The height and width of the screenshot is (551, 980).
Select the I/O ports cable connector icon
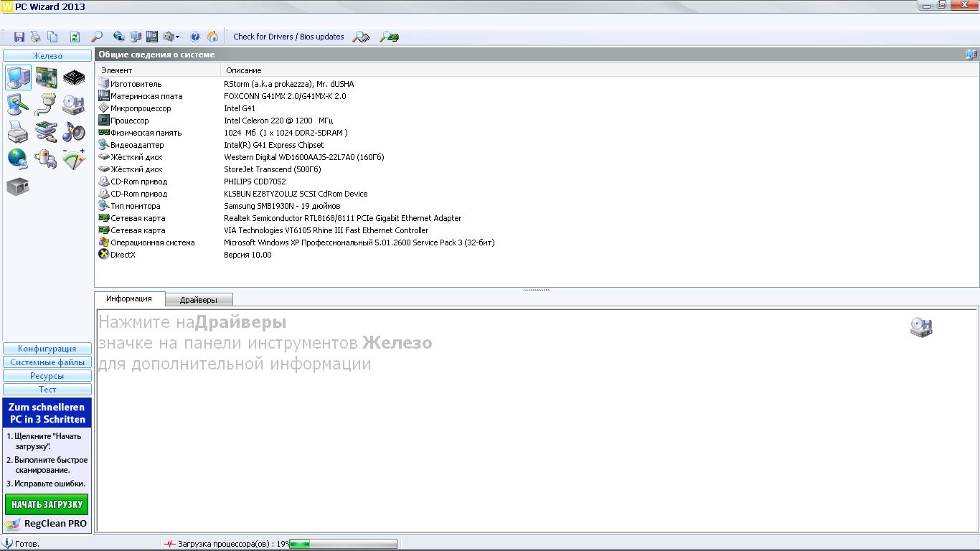pos(46,105)
